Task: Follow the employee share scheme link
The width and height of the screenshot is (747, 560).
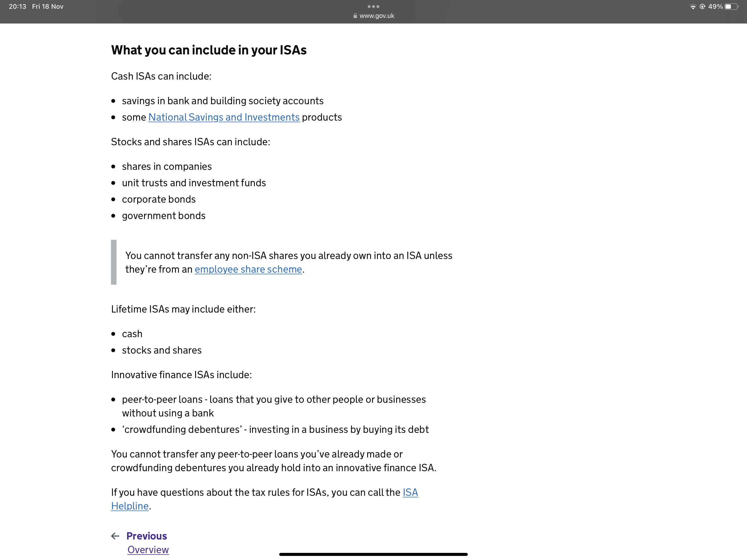Action: 248,269
